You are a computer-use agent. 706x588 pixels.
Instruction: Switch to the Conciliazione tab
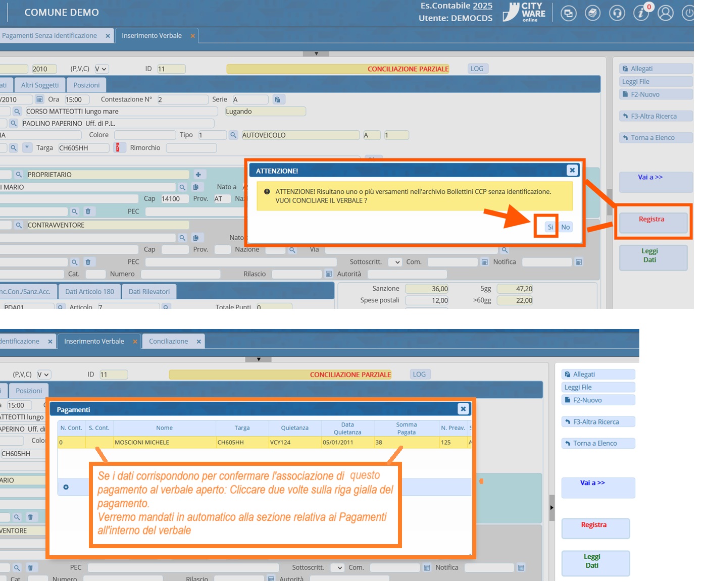tap(168, 342)
